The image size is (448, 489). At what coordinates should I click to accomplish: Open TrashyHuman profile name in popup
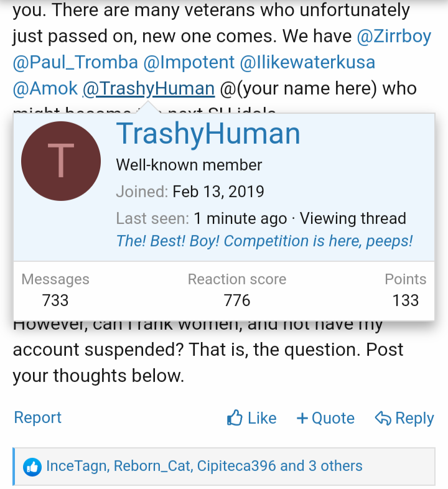pyautogui.click(x=208, y=133)
